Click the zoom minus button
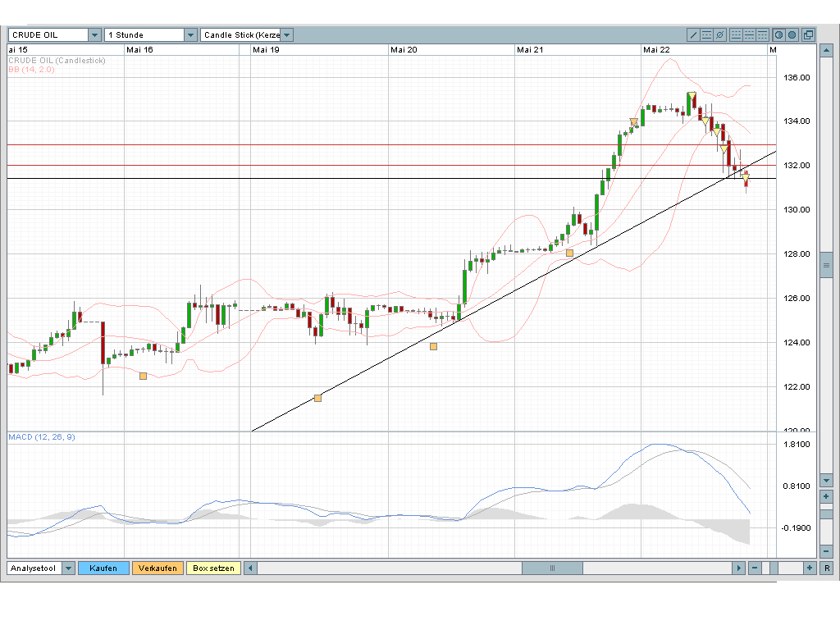This screenshot has height=630, width=840. [755, 568]
